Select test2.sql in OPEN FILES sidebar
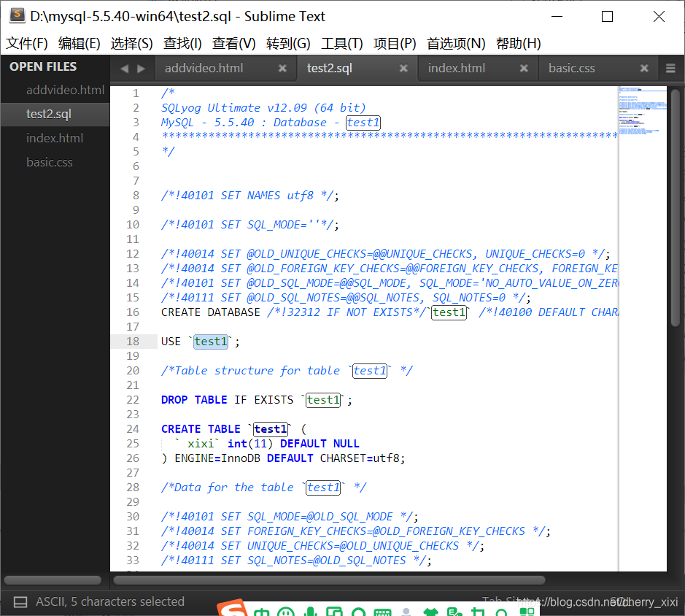685x616 pixels. click(x=55, y=114)
